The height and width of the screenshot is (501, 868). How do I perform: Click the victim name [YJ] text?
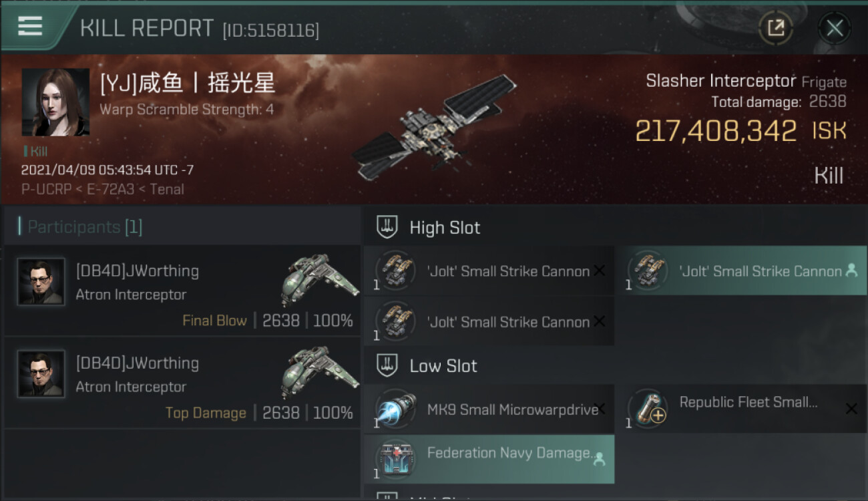point(188,84)
